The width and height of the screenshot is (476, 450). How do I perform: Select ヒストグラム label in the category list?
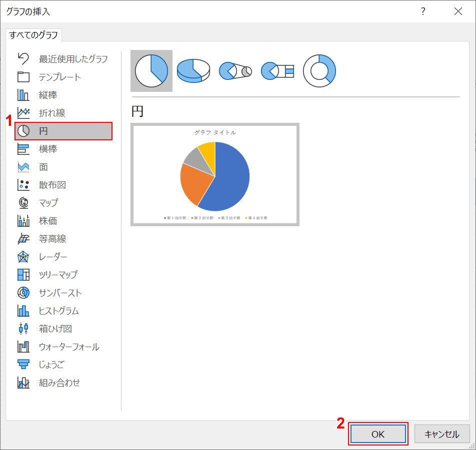(59, 311)
